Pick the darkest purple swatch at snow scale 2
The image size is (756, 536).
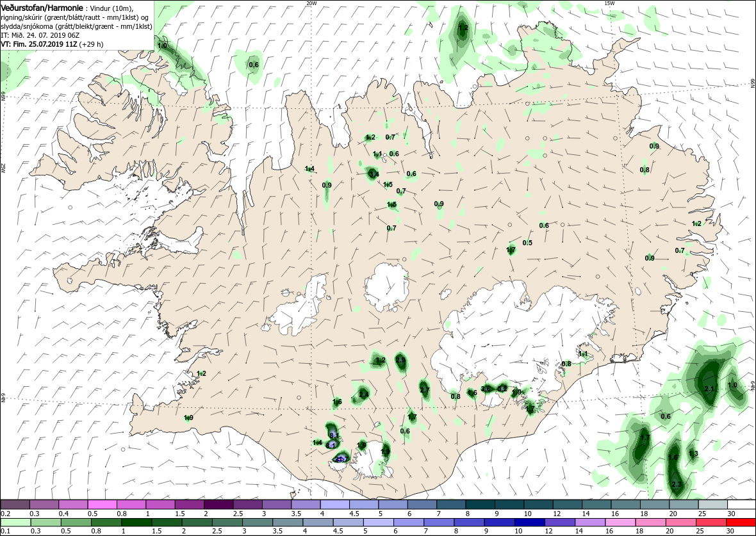[x=218, y=505]
